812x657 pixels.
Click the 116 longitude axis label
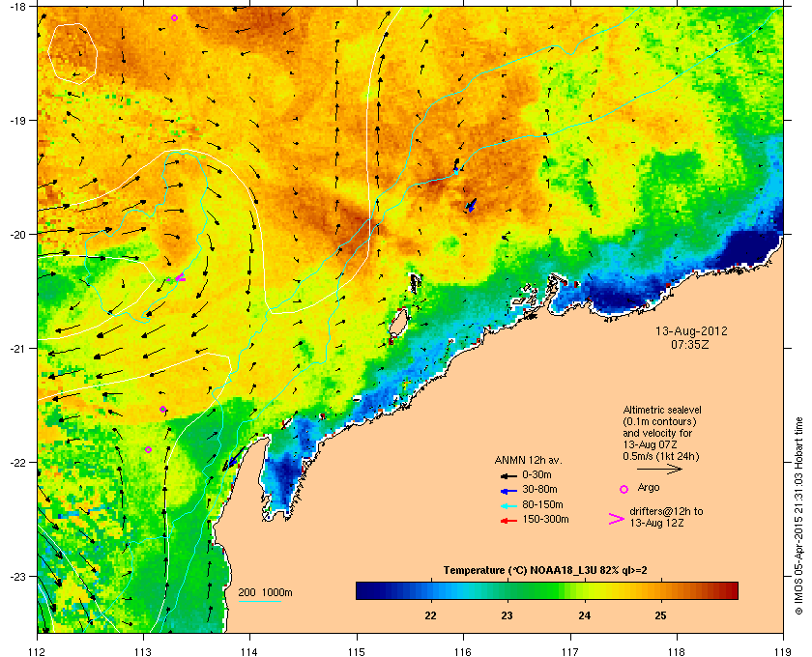pyautogui.click(x=463, y=652)
